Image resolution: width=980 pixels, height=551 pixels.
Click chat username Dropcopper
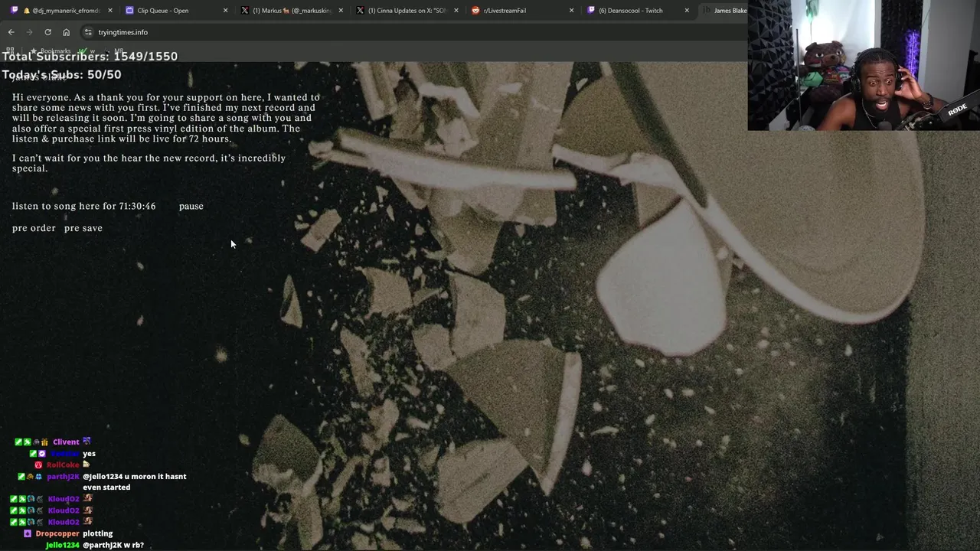[57, 533]
